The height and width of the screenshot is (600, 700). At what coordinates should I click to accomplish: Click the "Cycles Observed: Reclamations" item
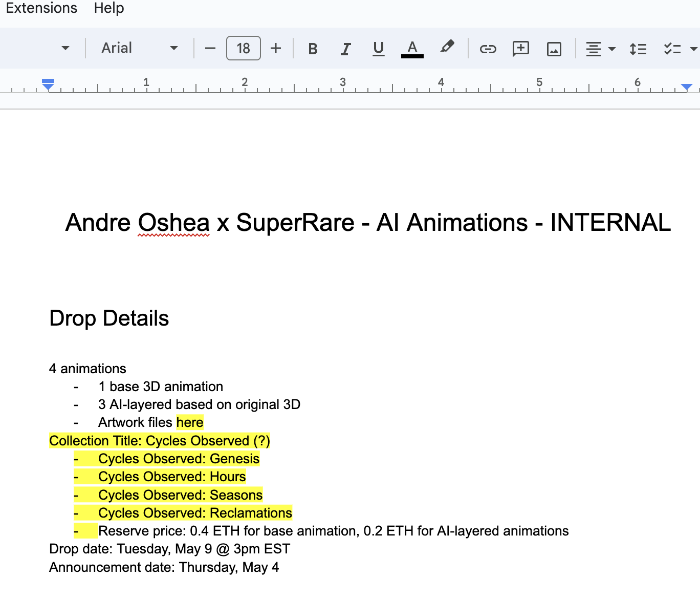[x=195, y=513]
